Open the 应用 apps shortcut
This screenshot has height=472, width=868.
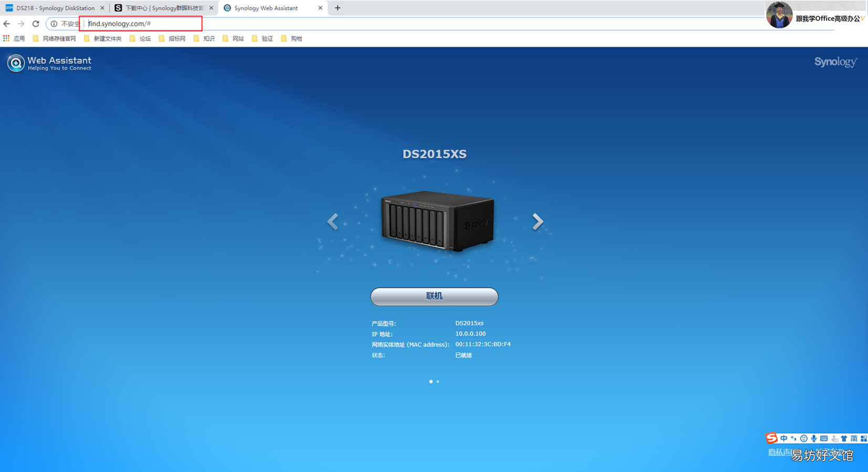(x=14, y=38)
